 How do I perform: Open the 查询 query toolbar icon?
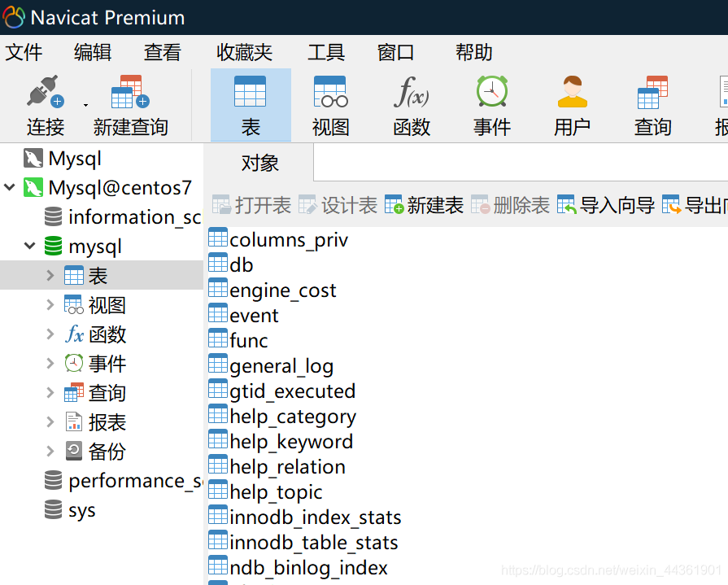click(x=653, y=91)
